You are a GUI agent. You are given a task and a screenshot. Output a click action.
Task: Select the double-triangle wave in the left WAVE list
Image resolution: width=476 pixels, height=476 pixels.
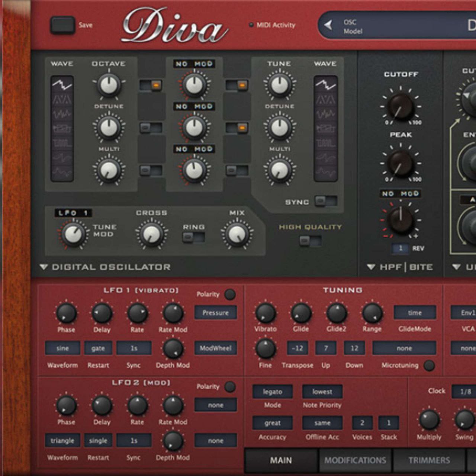62,100
